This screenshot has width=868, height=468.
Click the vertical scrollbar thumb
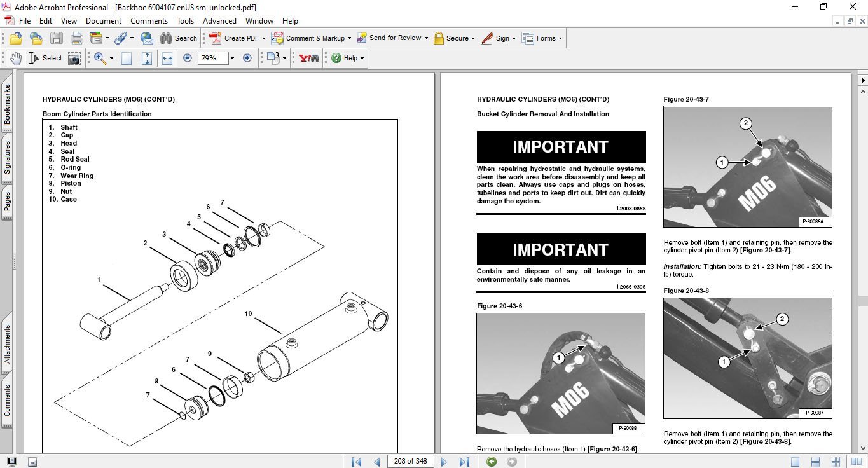(862, 301)
